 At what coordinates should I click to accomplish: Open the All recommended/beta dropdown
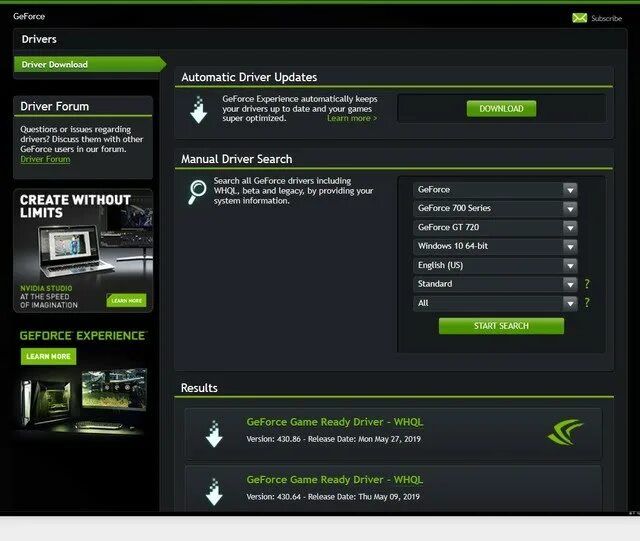pos(495,303)
